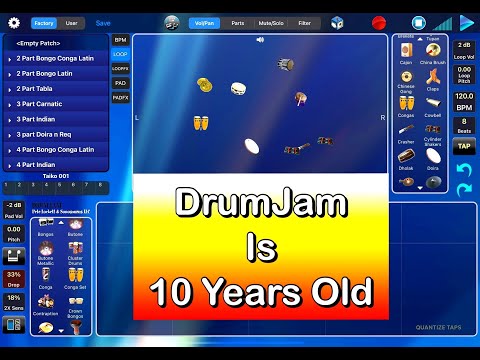Select the Doira loop instrument
This screenshot has height=360, width=480.
pos(433,160)
